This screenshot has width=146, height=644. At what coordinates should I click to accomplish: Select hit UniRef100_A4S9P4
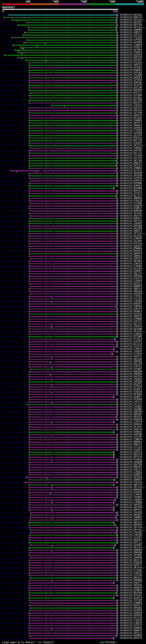point(131,42)
